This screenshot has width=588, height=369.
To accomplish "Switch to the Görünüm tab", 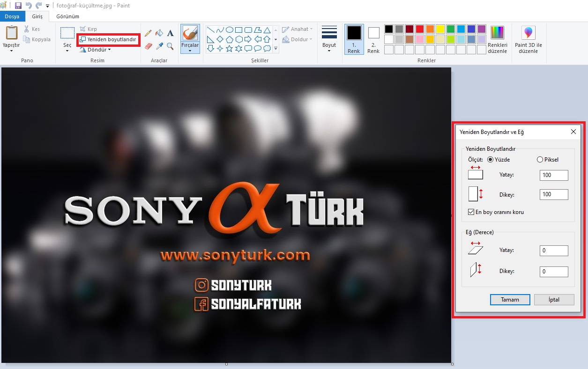I will pyautogui.click(x=67, y=16).
